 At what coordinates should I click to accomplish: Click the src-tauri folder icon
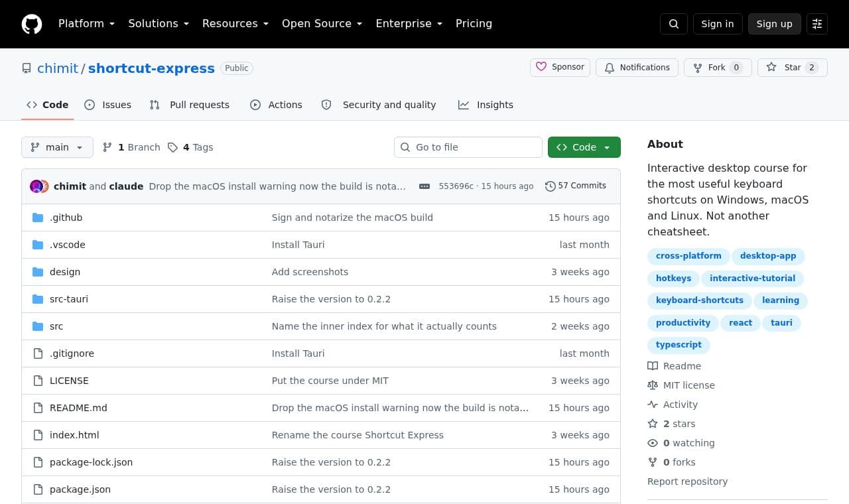pos(38,299)
